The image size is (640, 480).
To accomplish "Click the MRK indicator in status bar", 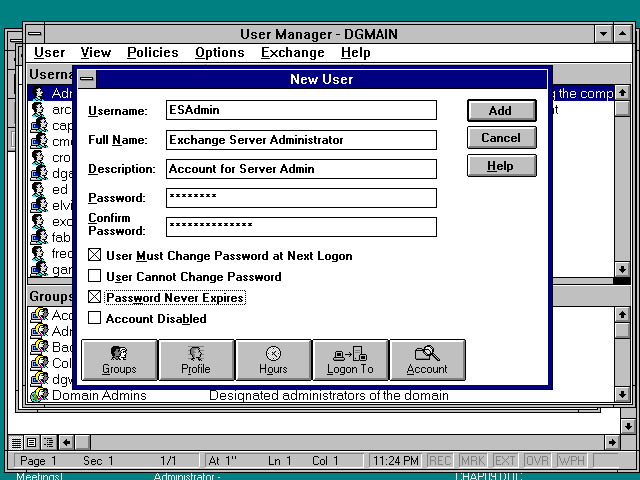I will (x=472, y=461).
